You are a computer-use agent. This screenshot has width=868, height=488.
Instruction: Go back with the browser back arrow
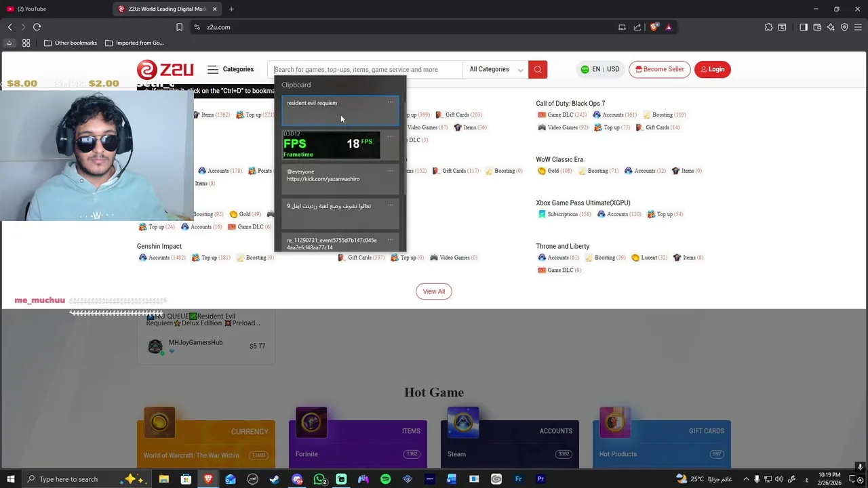[9, 27]
